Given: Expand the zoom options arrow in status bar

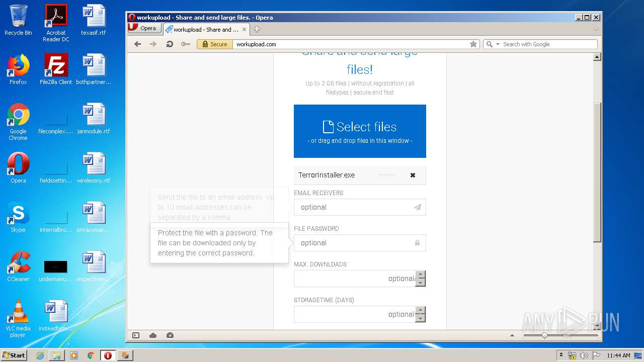Looking at the screenshot, I should 512,335.
